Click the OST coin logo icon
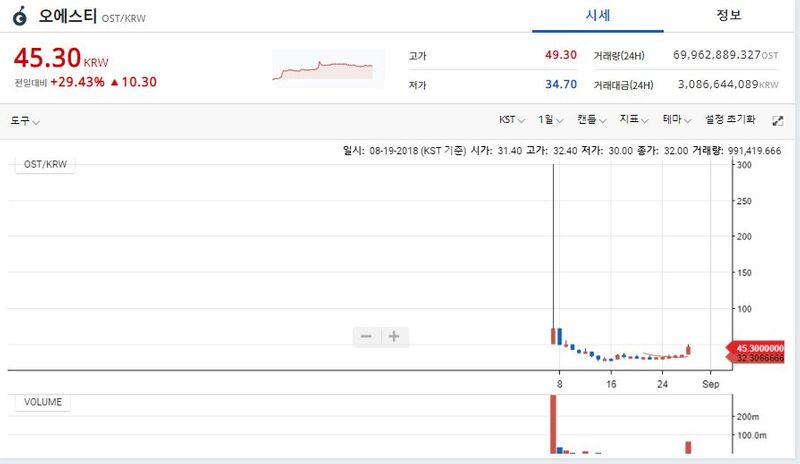 (20, 16)
